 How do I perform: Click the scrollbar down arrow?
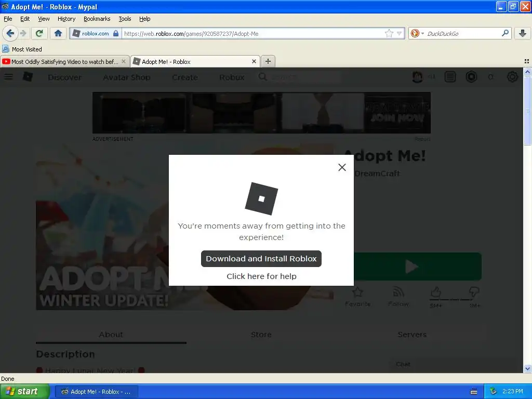pos(527,368)
